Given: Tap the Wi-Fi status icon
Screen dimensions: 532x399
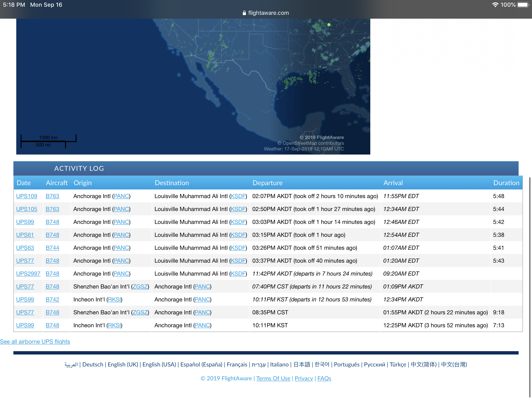Looking at the screenshot, I should 495,5.
